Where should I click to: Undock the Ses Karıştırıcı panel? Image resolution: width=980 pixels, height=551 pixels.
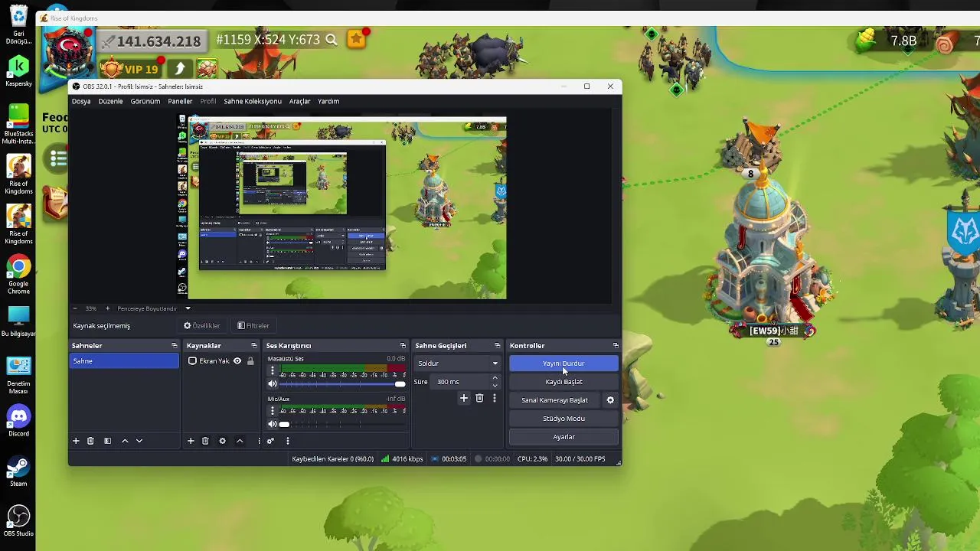point(403,346)
